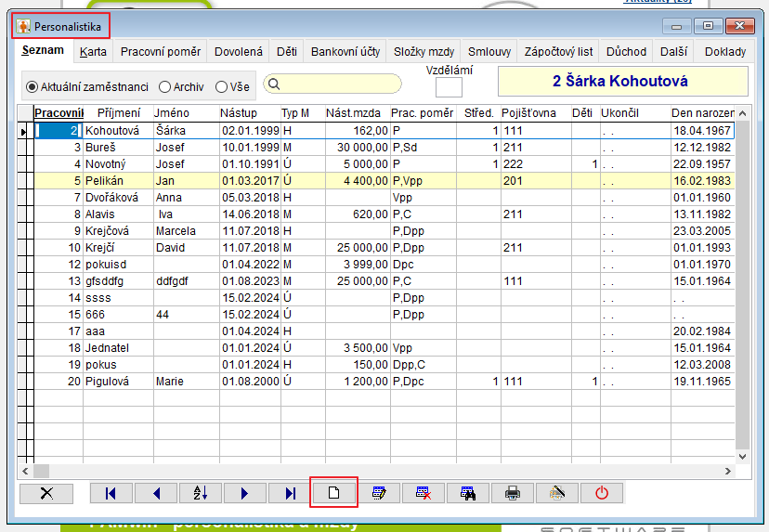
Task: Click the Alavis surname cell
Action: pyautogui.click(x=118, y=214)
